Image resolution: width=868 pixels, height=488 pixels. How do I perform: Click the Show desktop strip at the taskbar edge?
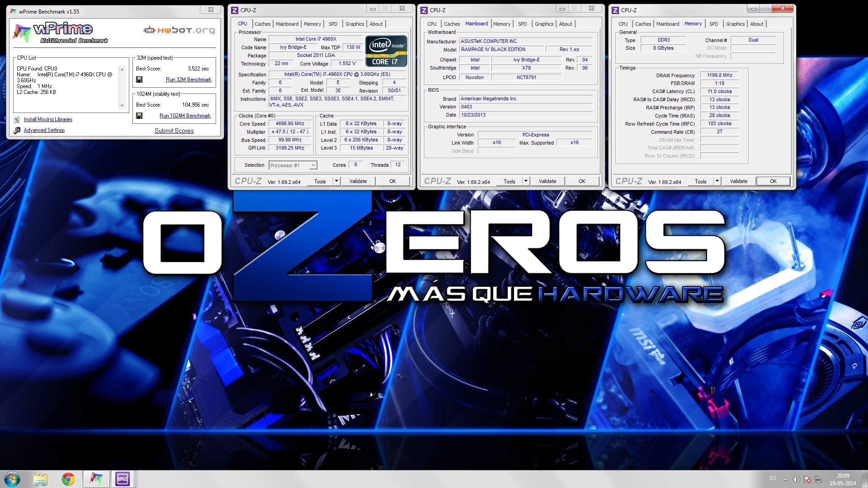[x=864, y=479]
